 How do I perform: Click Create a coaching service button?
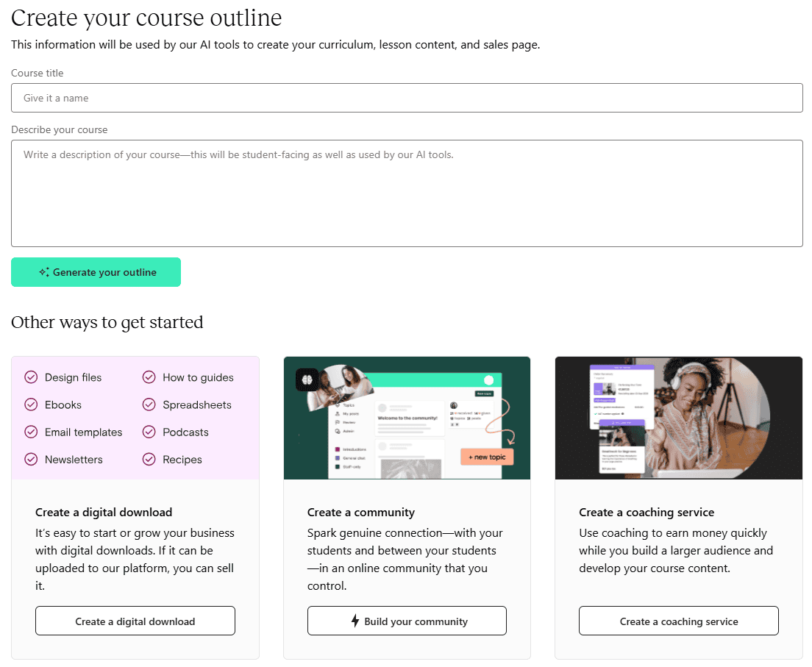678,621
